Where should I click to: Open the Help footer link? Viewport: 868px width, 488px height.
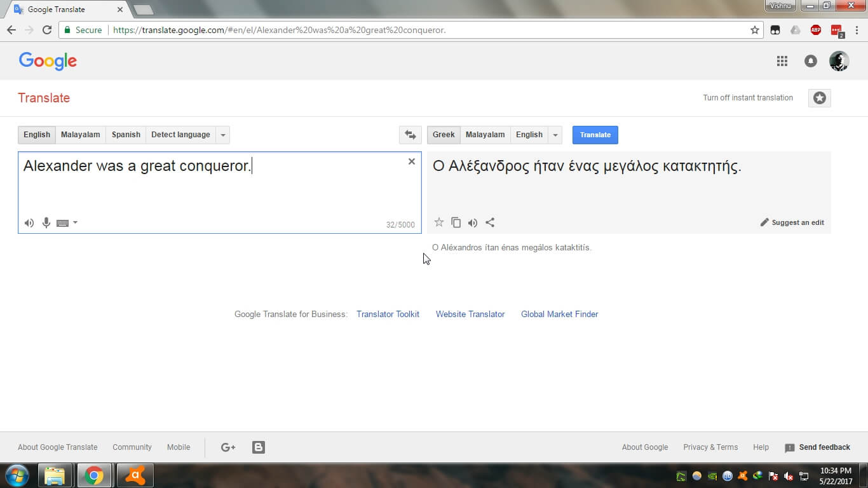[x=761, y=447]
